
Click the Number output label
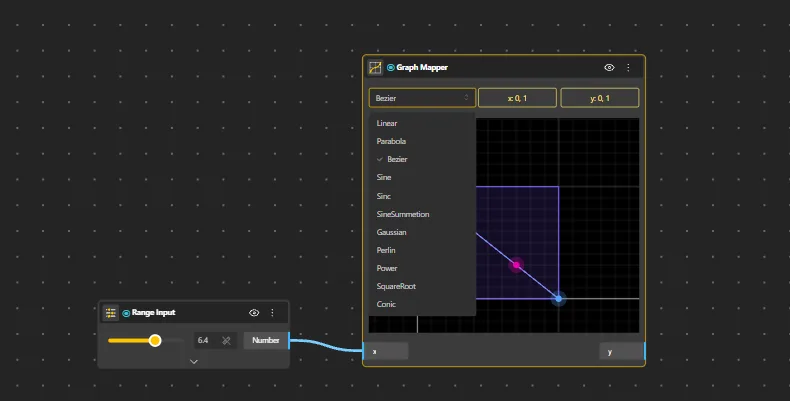click(x=266, y=341)
